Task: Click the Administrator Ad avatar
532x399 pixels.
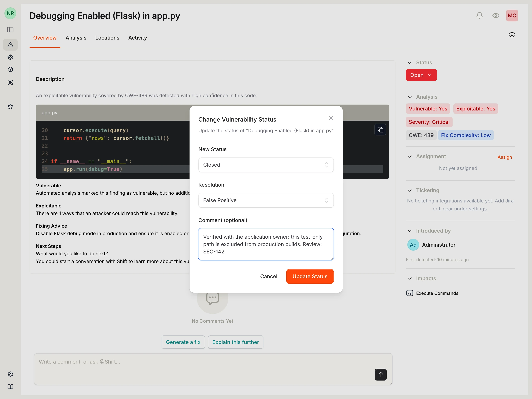Action: 413,245
